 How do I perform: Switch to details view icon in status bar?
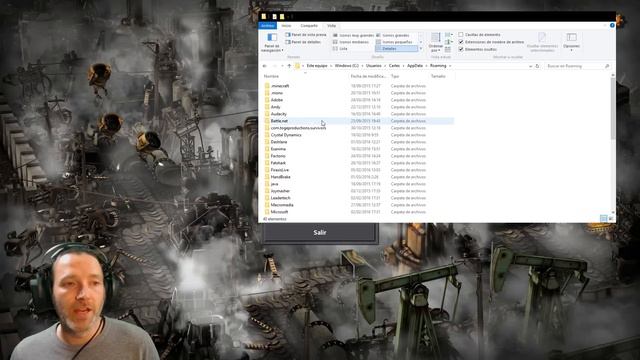pos(604,219)
